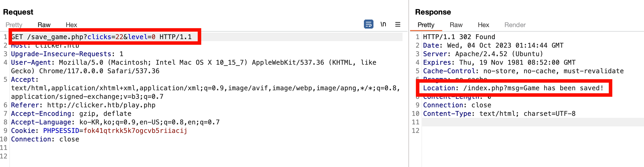Click the User-Agent header line
The height and width of the screenshot is (167, 644).
(x=194, y=67)
